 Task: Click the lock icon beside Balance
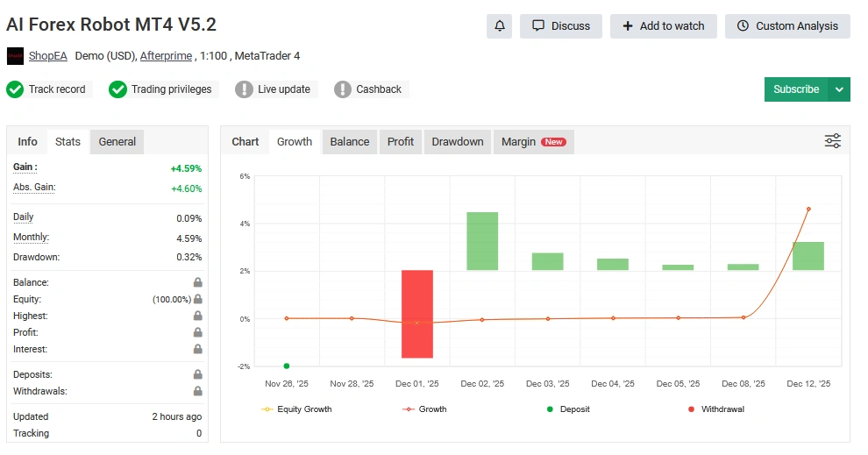click(x=198, y=283)
